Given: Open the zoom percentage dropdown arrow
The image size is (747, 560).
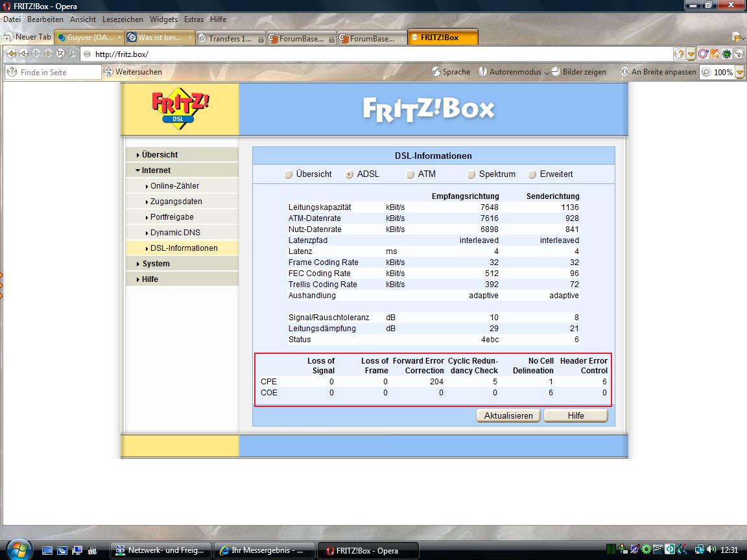Looking at the screenshot, I should (x=739, y=73).
